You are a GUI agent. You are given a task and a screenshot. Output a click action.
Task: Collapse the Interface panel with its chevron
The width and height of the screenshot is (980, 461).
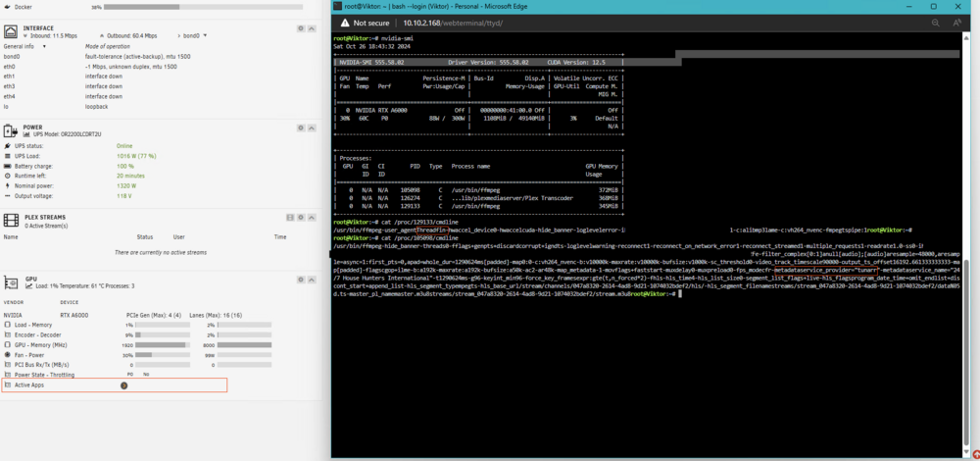[x=312, y=28]
